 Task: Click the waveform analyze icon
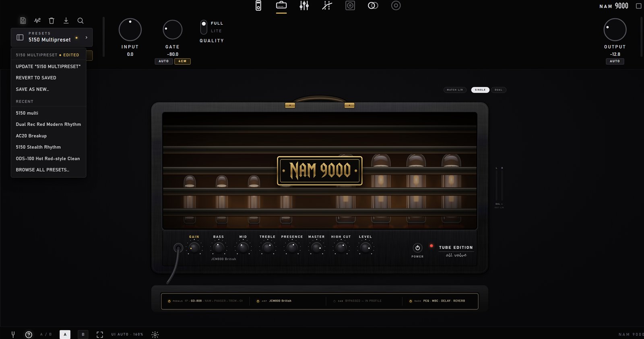pos(37,21)
